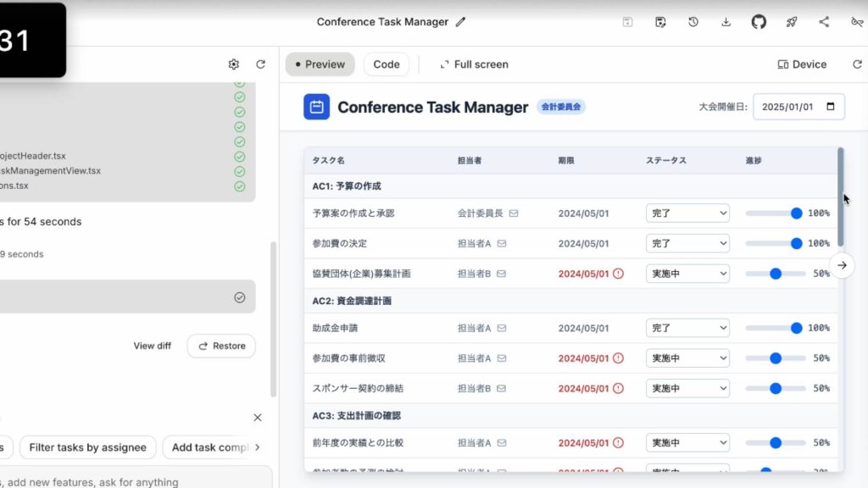Click Filter tasks by assignee suggestion
Image resolution: width=868 pixels, height=488 pixels.
88,447
